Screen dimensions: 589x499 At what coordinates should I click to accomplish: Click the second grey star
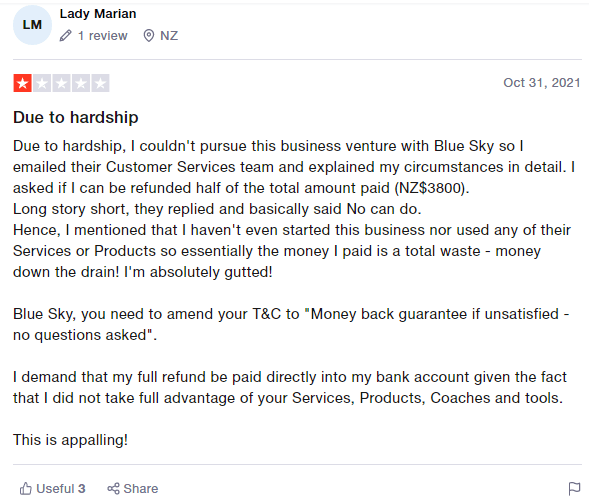[42, 83]
